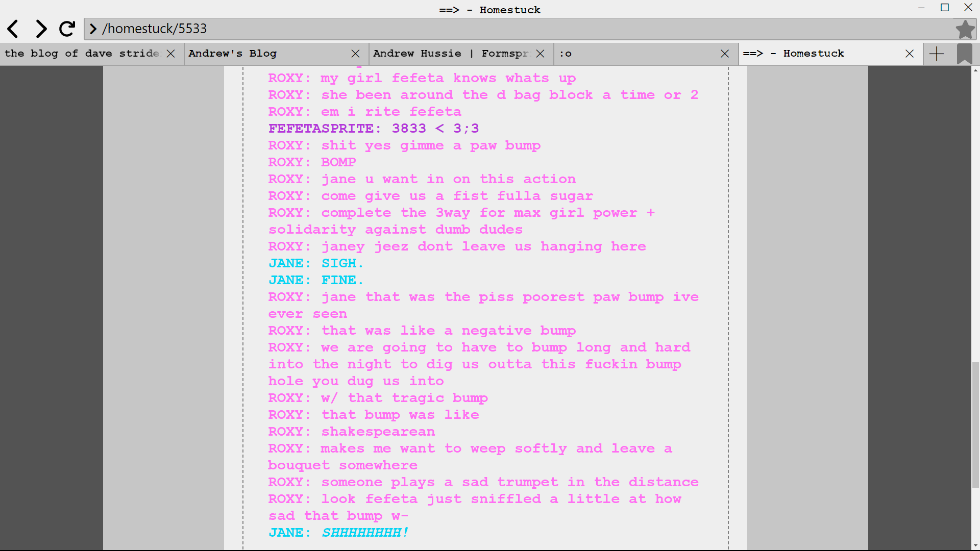980x551 pixels.
Task: Close the Andrew Hussie Formspring tab
Action: point(541,54)
